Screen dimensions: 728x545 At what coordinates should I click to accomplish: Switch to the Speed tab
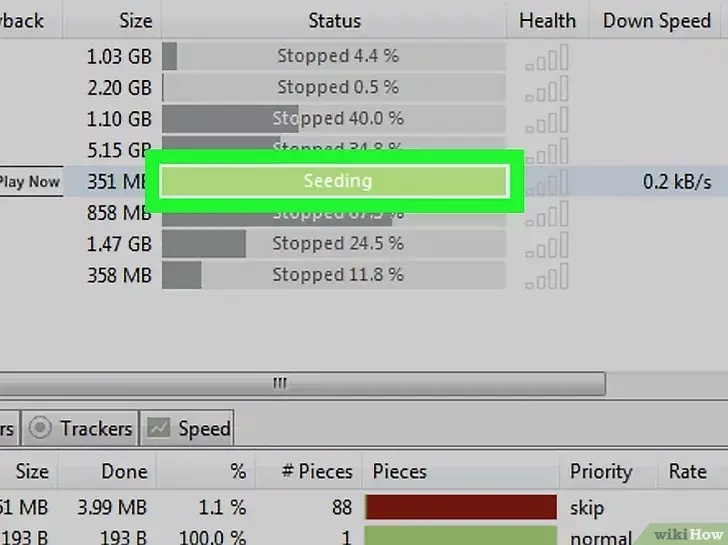pos(187,428)
